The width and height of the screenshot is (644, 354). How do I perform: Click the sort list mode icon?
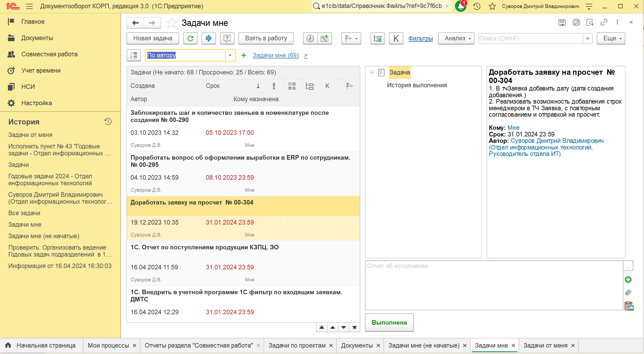(134, 55)
